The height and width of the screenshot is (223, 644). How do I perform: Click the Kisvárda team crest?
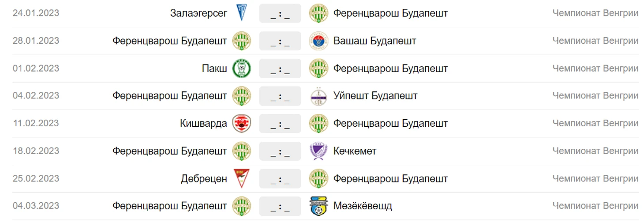pyautogui.click(x=242, y=124)
